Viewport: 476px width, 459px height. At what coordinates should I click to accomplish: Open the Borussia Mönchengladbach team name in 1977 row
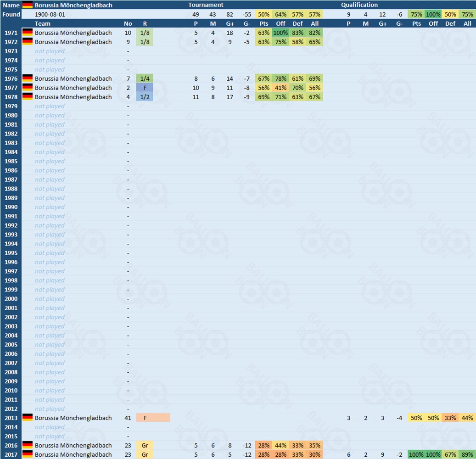73,88
